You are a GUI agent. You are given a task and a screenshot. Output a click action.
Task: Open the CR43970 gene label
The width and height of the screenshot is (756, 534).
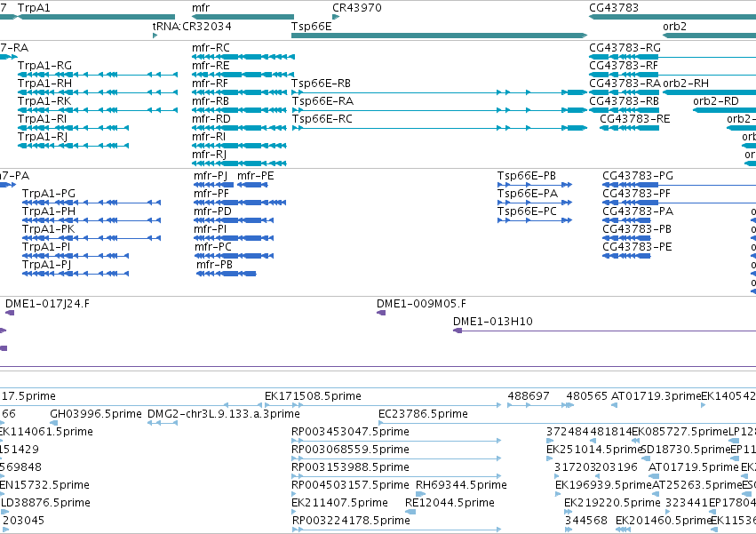click(x=357, y=8)
